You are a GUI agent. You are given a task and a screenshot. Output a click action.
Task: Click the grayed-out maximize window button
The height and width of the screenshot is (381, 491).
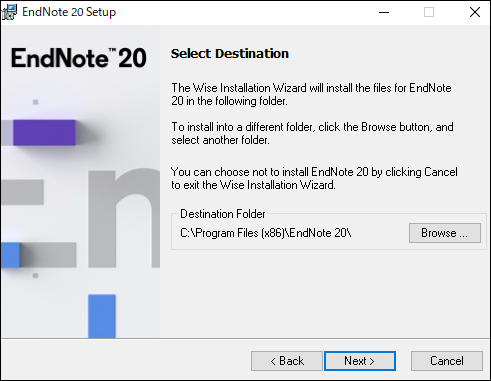[x=429, y=12]
